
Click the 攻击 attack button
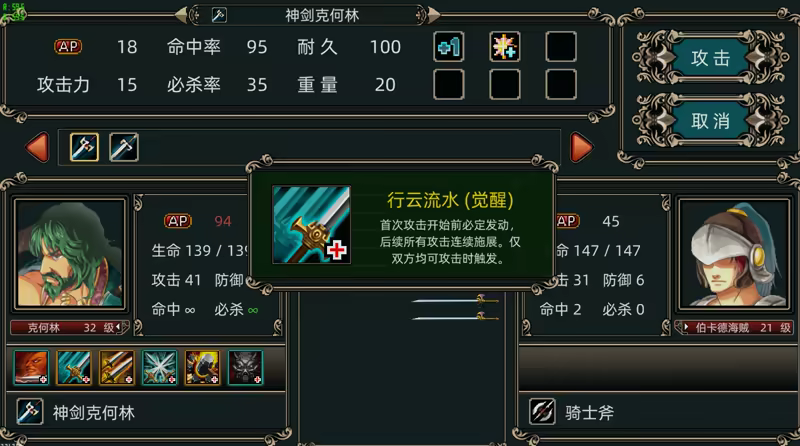click(710, 58)
